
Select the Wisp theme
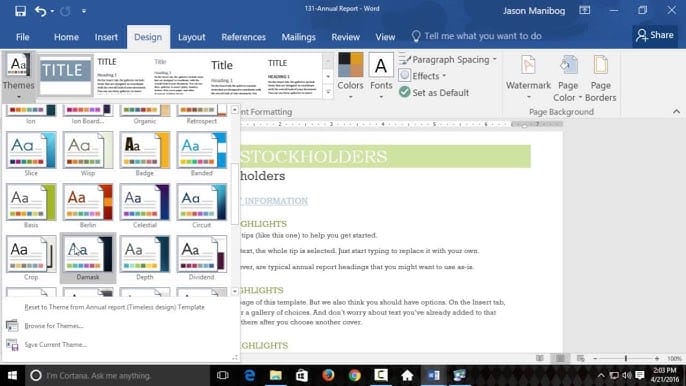click(x=88, y=154)
